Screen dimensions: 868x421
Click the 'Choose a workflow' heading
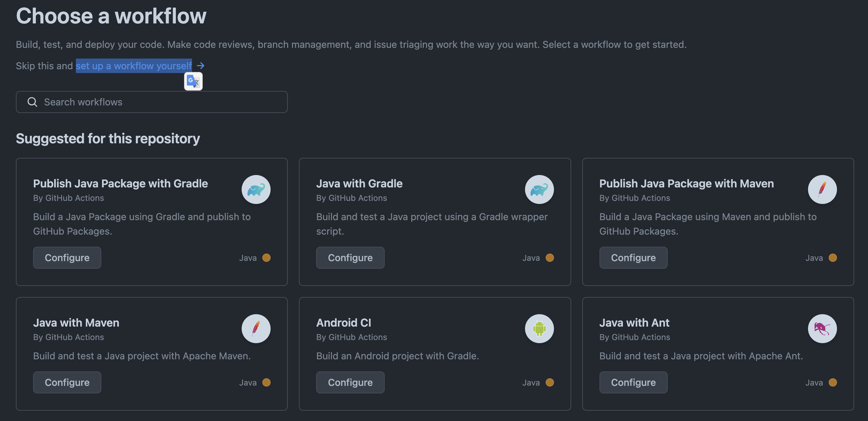[x=111, y=16]
